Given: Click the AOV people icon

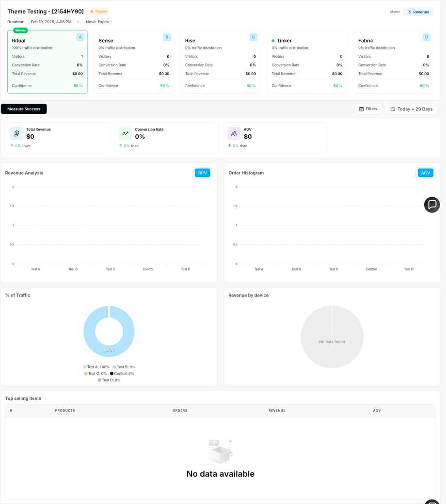Looking at the screenshot, I should coord(234,133).
